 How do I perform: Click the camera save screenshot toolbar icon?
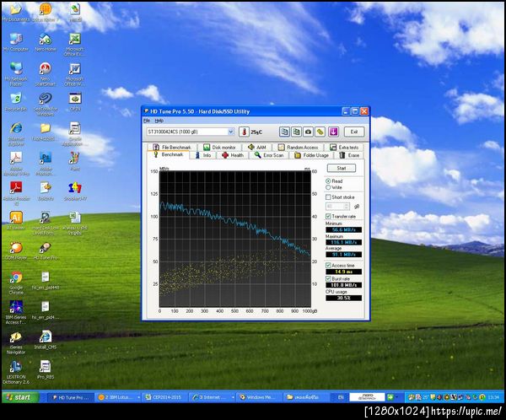coord(308,132)
